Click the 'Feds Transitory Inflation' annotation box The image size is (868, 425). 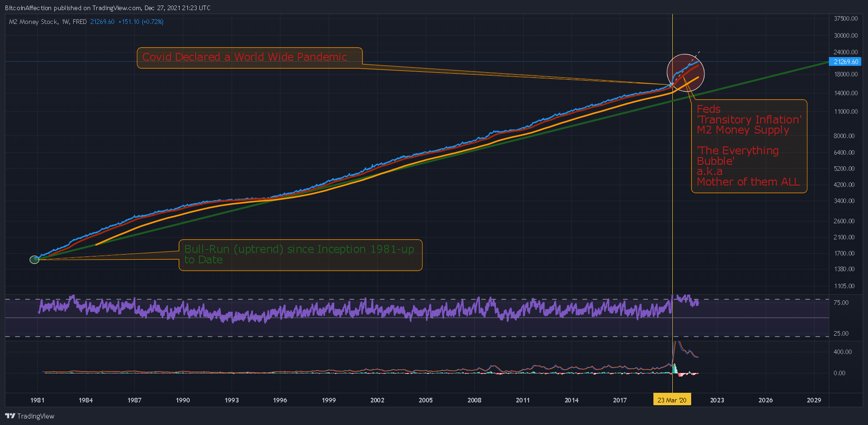coord(749,146)
